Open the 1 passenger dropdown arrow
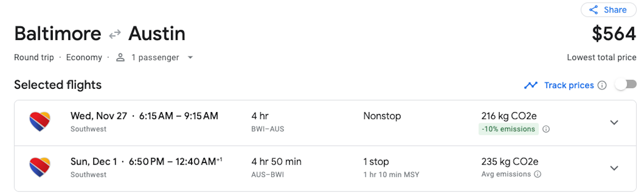 (x=190, y=58)
